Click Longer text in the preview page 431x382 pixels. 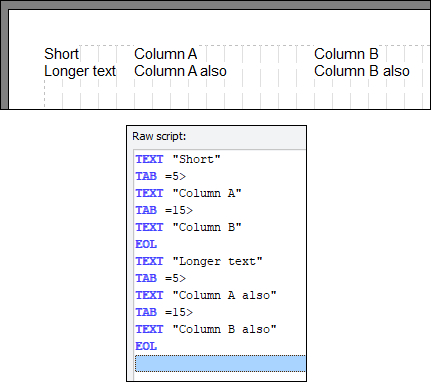(80, 71)
